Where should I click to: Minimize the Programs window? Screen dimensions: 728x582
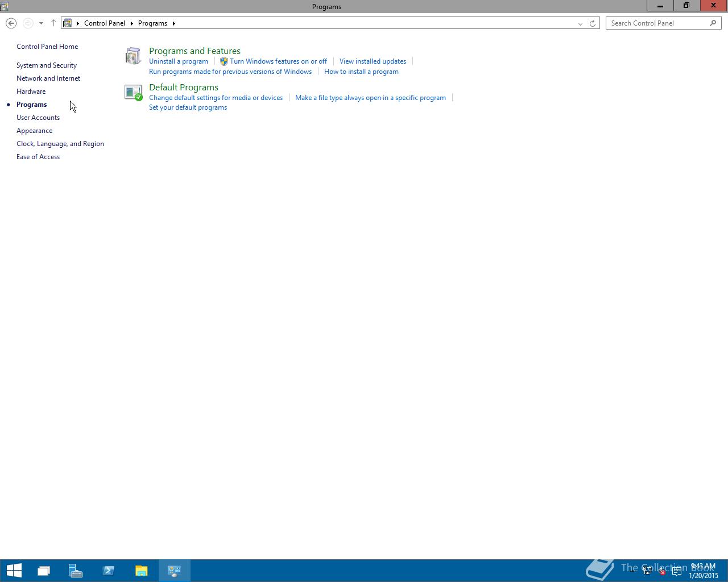(x=660, y=6)
